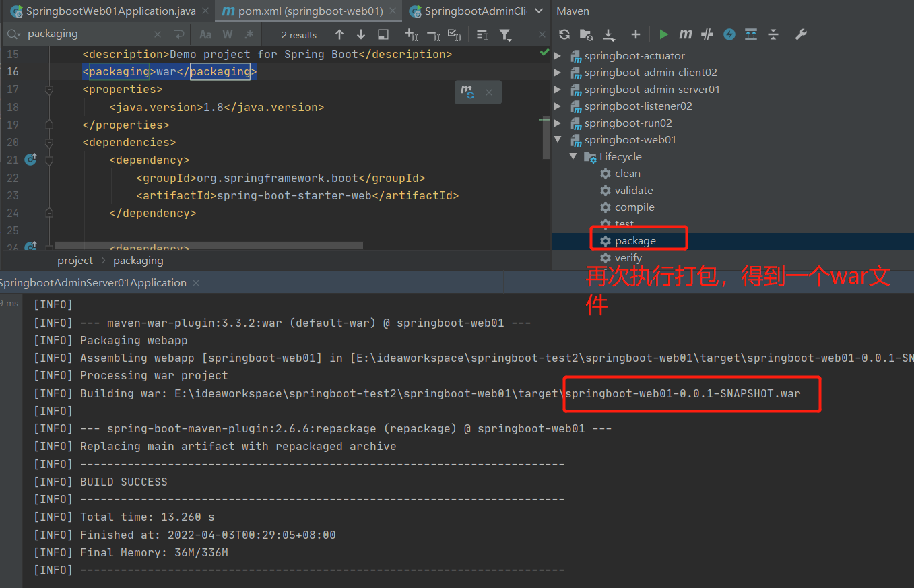914x588 pixels.
Task: Collapse springboot-web01 module
Action: [558, 140]
